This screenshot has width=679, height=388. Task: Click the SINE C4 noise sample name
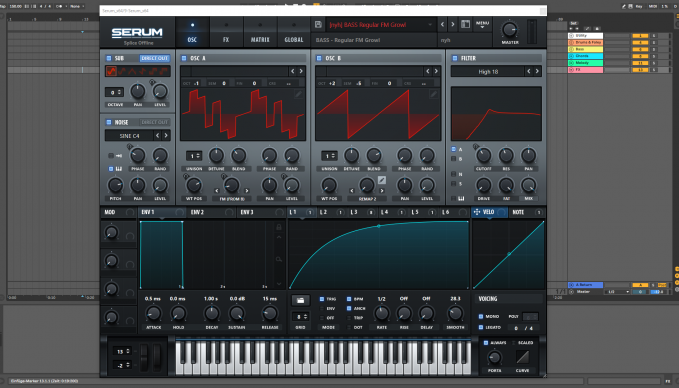(x=129, y=136)
